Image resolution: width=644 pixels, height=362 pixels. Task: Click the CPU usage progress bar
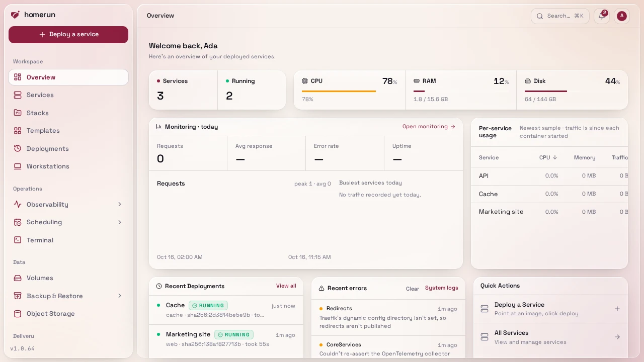coord(350,91)
